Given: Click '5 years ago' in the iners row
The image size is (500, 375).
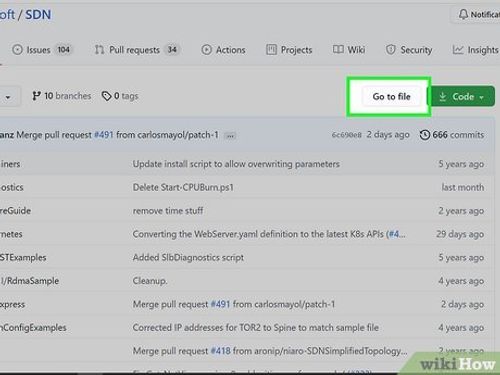Looking at the screenshot, I should [x=461, y=164].
